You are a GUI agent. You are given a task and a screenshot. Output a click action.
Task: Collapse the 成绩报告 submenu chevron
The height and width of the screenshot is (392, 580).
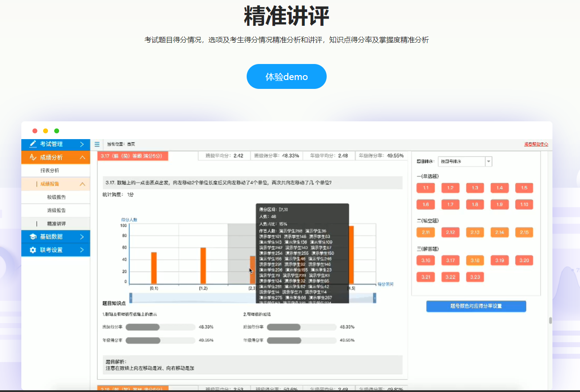click(82, 184)
